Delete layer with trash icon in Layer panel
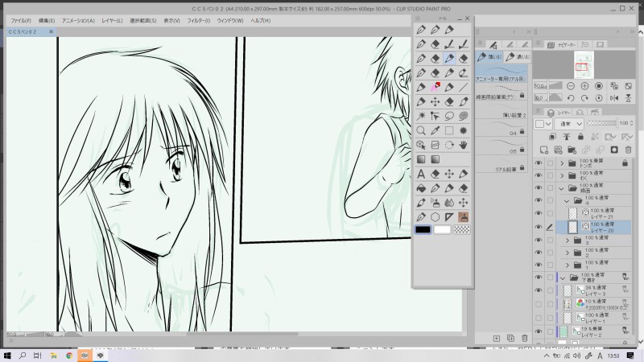Image resolution: width=644 pixels, height=362 pixels. [628, 150]
